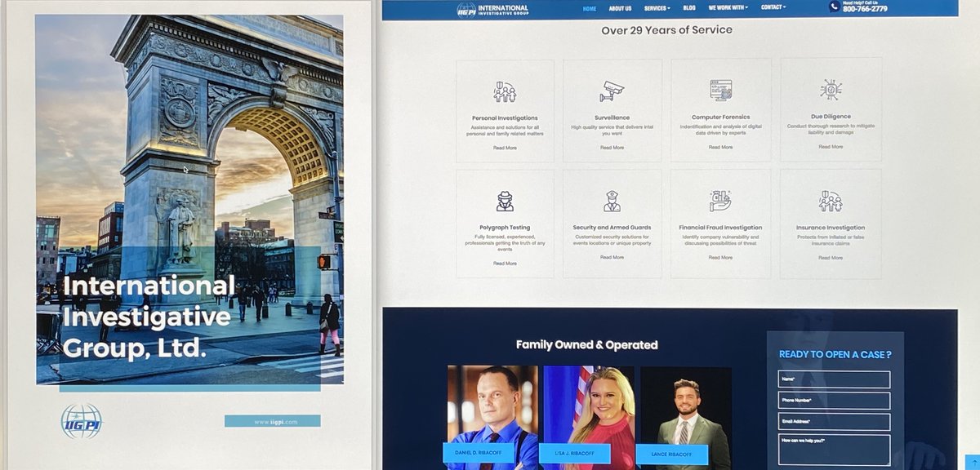Click the Computer Forensics card title

click(720, 117)
